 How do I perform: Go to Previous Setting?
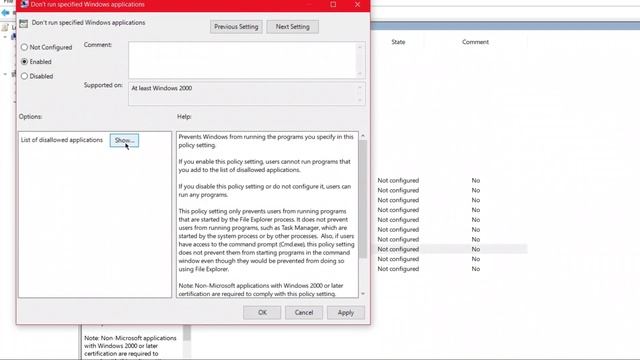[x=236, y=27]
